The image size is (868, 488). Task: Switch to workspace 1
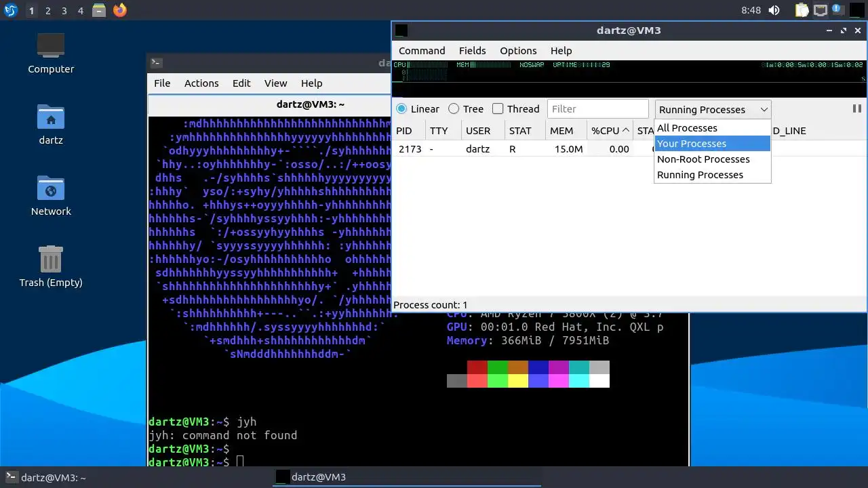31,11
